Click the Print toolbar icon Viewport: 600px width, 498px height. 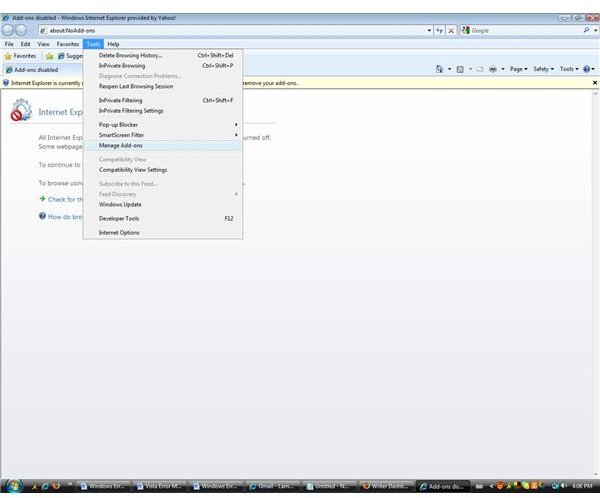[493, 69]
